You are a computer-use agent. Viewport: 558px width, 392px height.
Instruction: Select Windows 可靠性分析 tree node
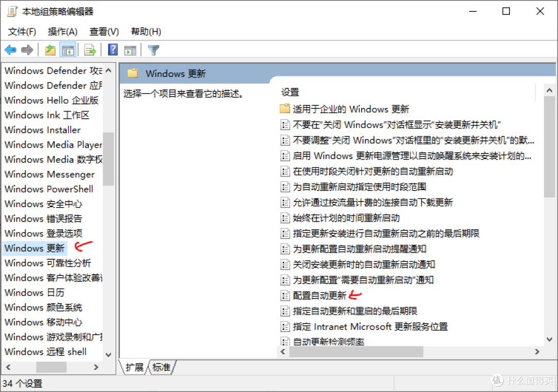click(x=48, y=263)
